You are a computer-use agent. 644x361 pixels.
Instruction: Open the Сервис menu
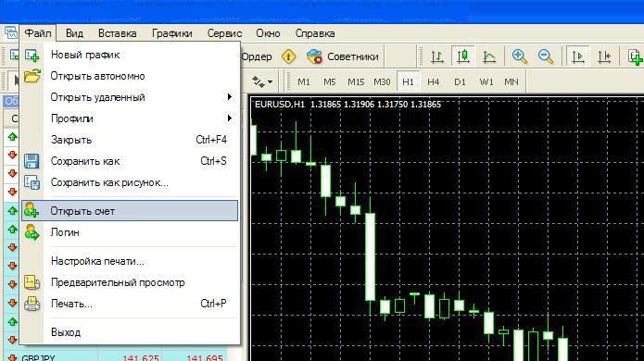(x=224, y=33)
